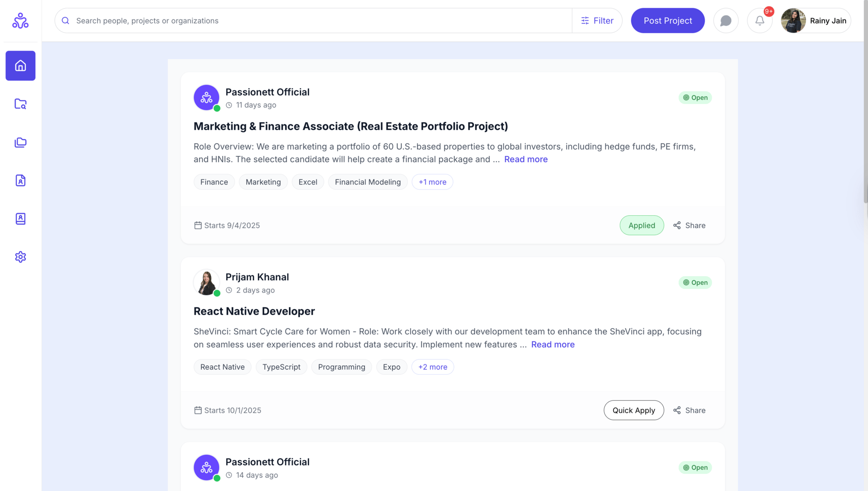Click the Passionett logo in sidebar
Screen dimensions: 868x491
20,21
